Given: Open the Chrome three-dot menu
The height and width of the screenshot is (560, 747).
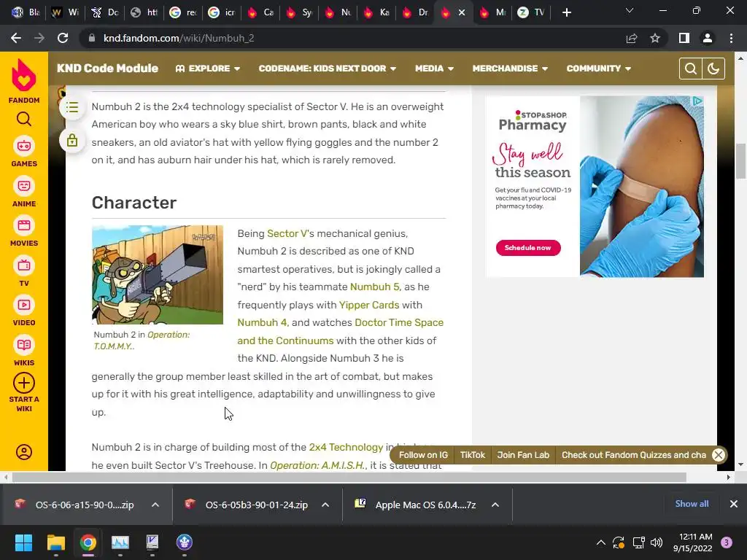Looking at the screenshot, I should (x=731, y=38).
